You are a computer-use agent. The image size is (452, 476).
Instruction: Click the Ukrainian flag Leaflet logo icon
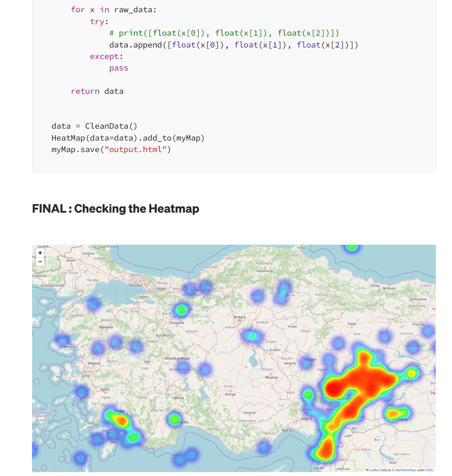[367, 470]
